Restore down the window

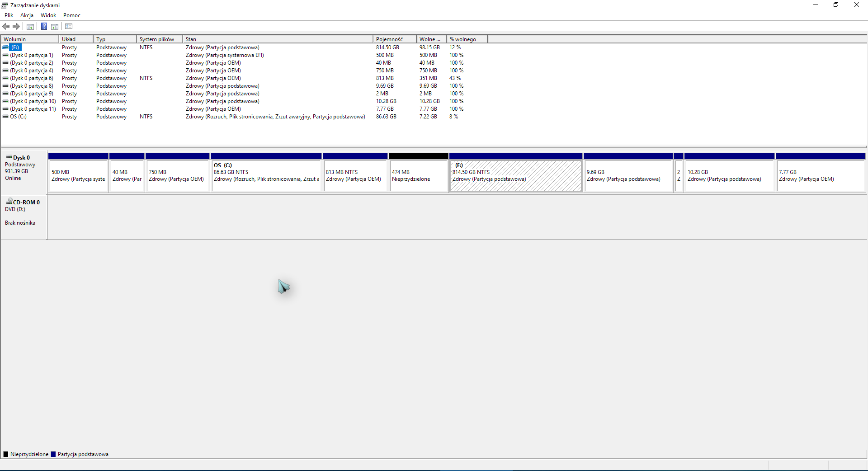coord(836,5)
